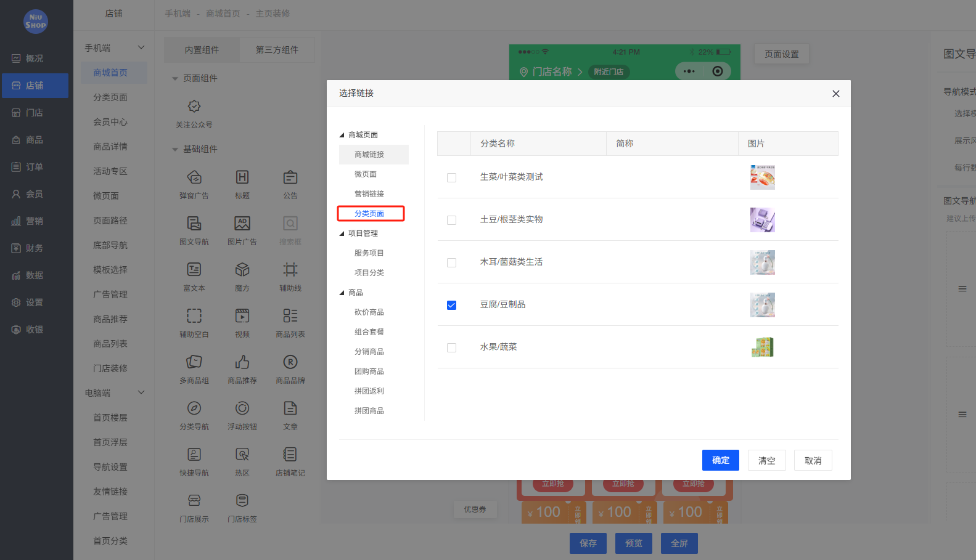Collapse the 电脑端 sidebar section

pos(141,392)
